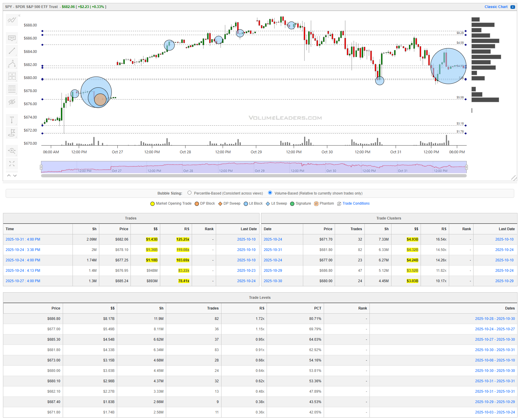Choose the flag marker tool

point(12,132)
